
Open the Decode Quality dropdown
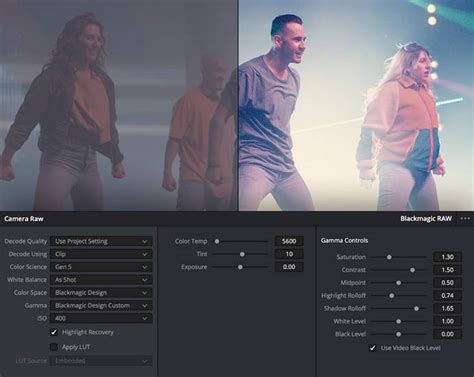pos(101,241)
